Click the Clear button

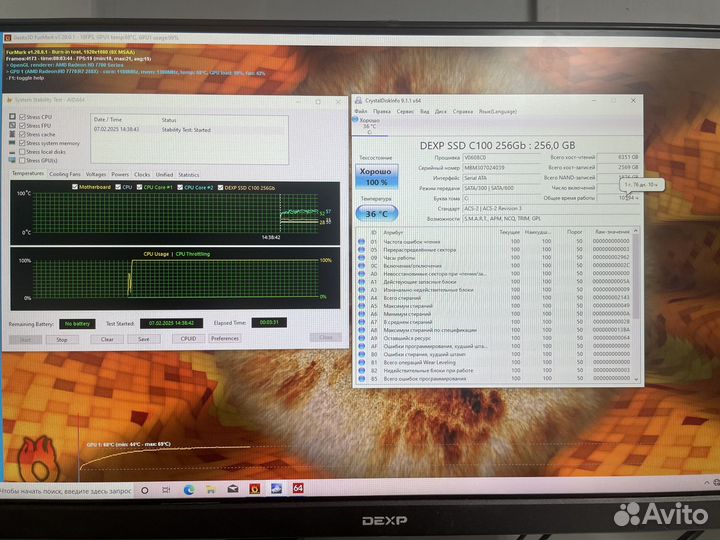point(107,339)
